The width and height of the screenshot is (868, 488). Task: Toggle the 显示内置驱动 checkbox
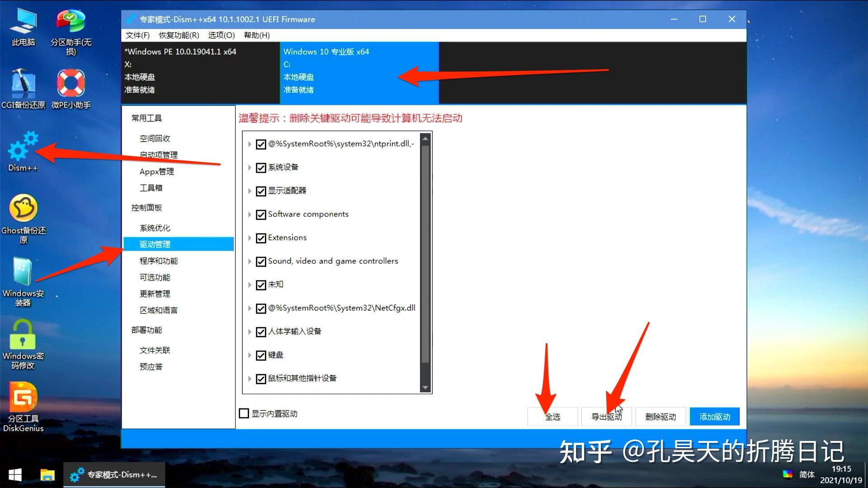click(x=244, y=413)
